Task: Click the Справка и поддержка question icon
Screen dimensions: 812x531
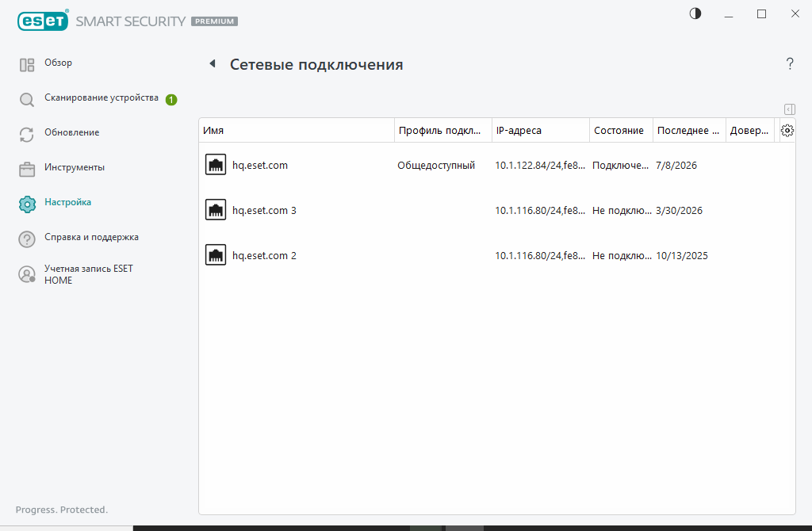Action: [x=27, y=239]
